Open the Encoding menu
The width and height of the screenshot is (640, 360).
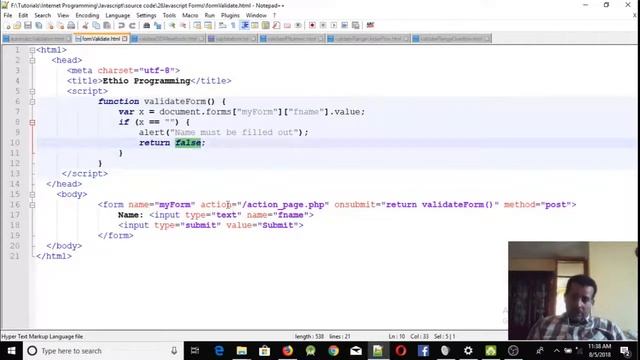87,15
